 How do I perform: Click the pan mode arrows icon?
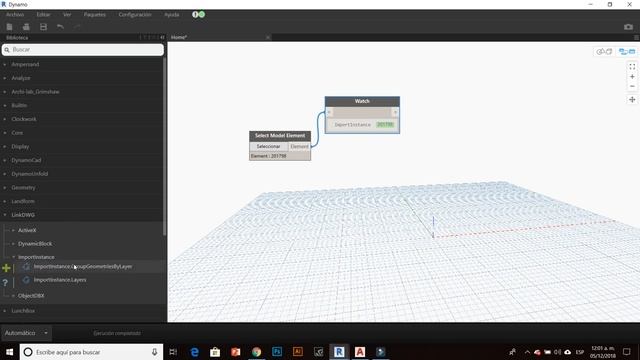click(632, 100)
